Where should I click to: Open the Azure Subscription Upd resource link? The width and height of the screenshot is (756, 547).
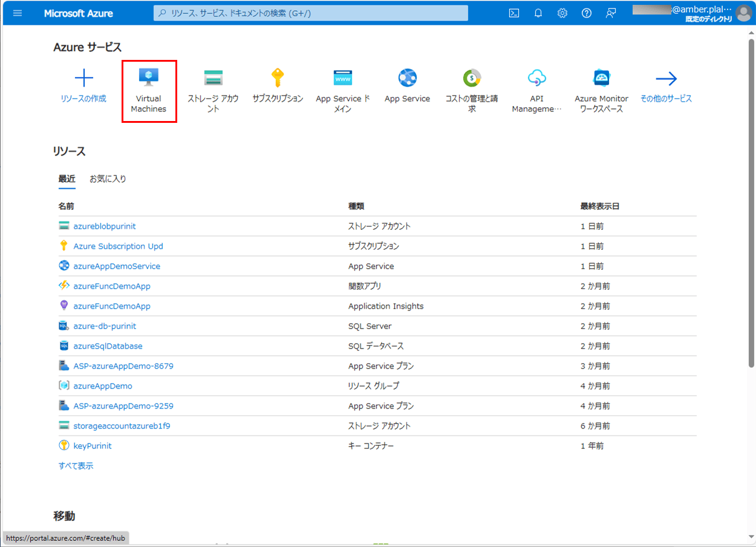click(x=119, y=246)
